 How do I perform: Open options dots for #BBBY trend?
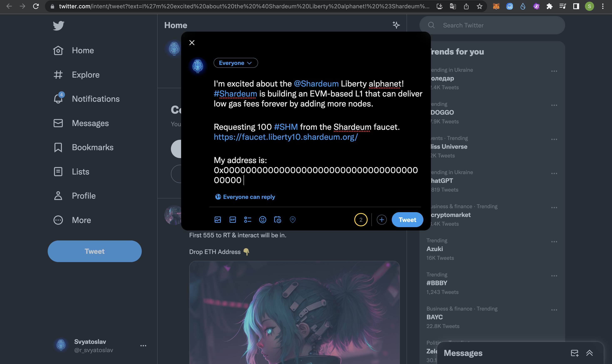(x=554, y=276)
